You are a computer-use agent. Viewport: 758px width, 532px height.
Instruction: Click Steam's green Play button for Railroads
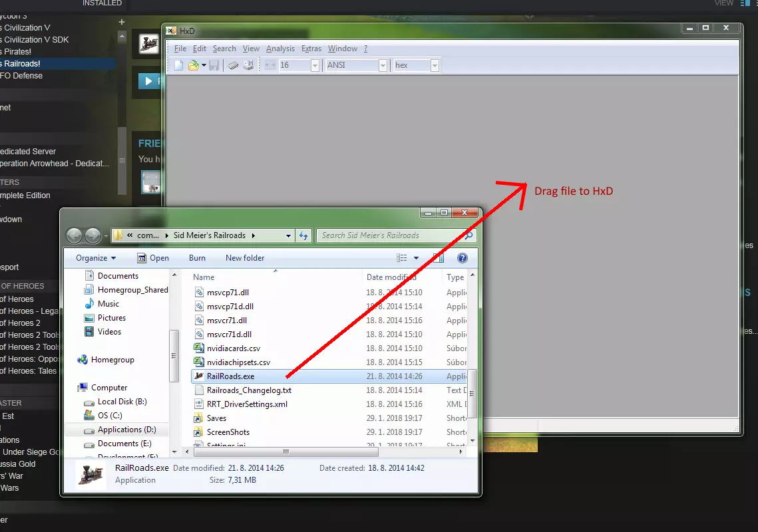[150, 81]
